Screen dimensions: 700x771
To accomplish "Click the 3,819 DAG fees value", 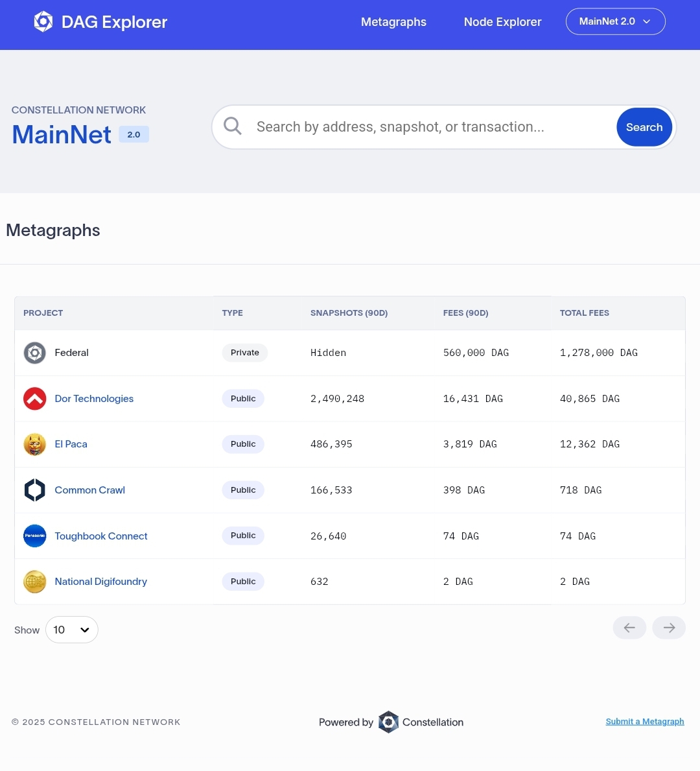I will 470,444.
